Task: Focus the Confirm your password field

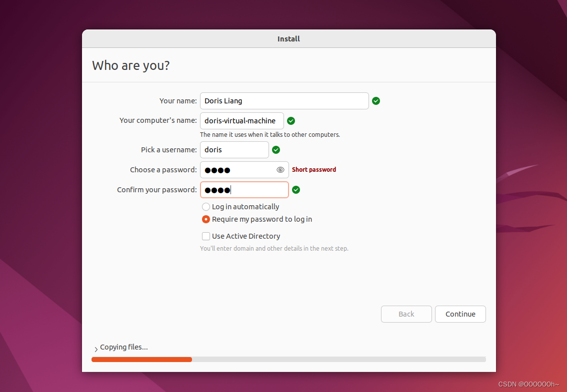Action: coord(244,190)
